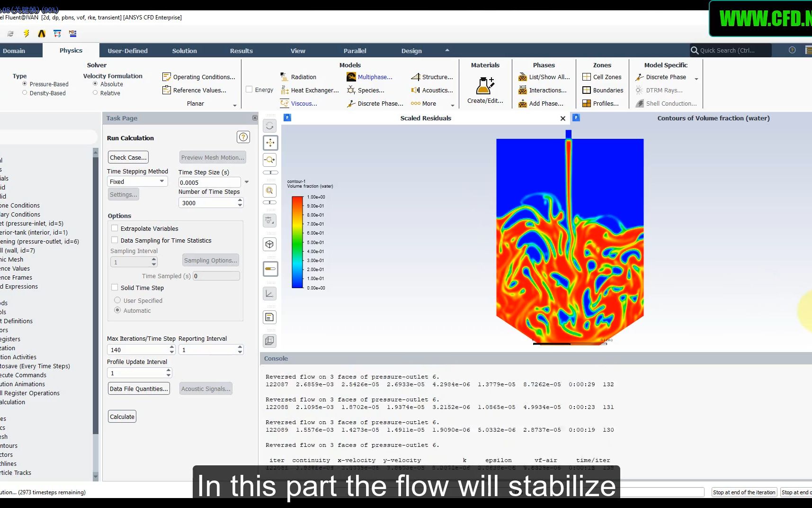The height and width of the screenshot is (508, 812).
Task: Click the Check Case button
Action: (128, 157)
